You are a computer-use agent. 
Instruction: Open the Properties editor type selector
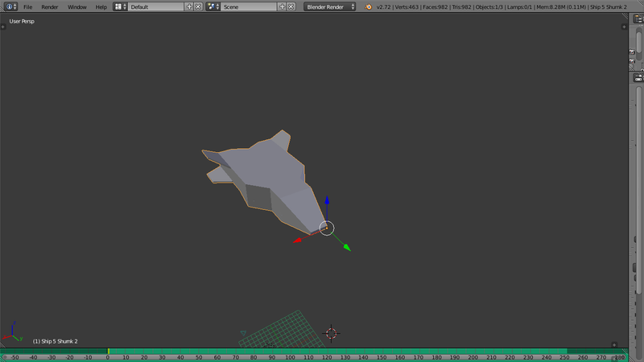pos(638,77)
